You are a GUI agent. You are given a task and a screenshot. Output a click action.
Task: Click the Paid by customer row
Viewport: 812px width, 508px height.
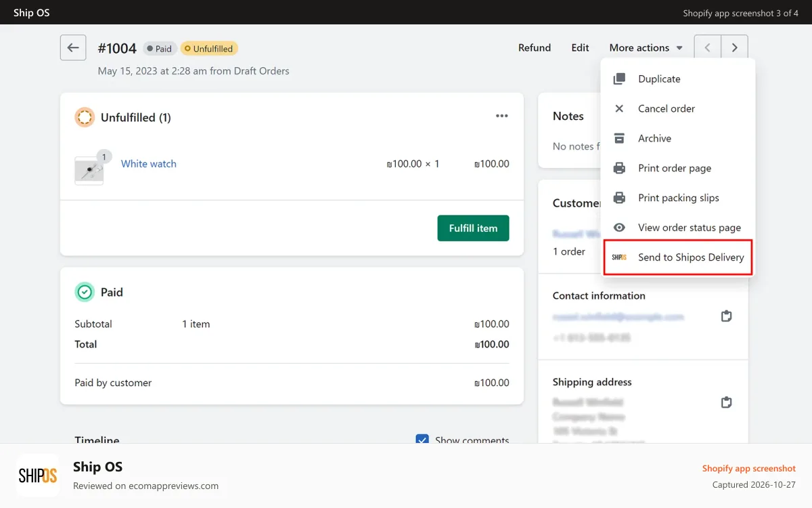(x=292, y=383)
